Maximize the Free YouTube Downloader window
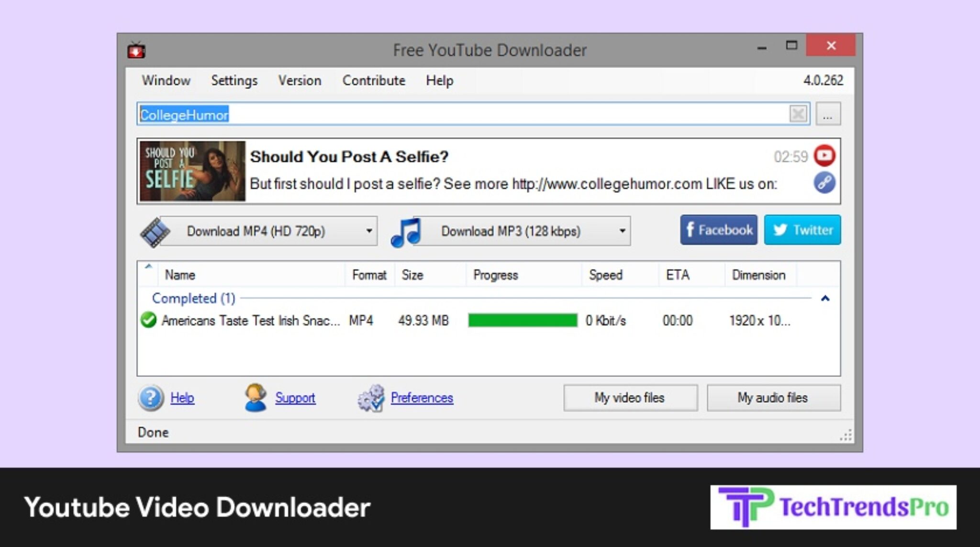Viewport: 980px width, 547px height. (x=791, y=45)
